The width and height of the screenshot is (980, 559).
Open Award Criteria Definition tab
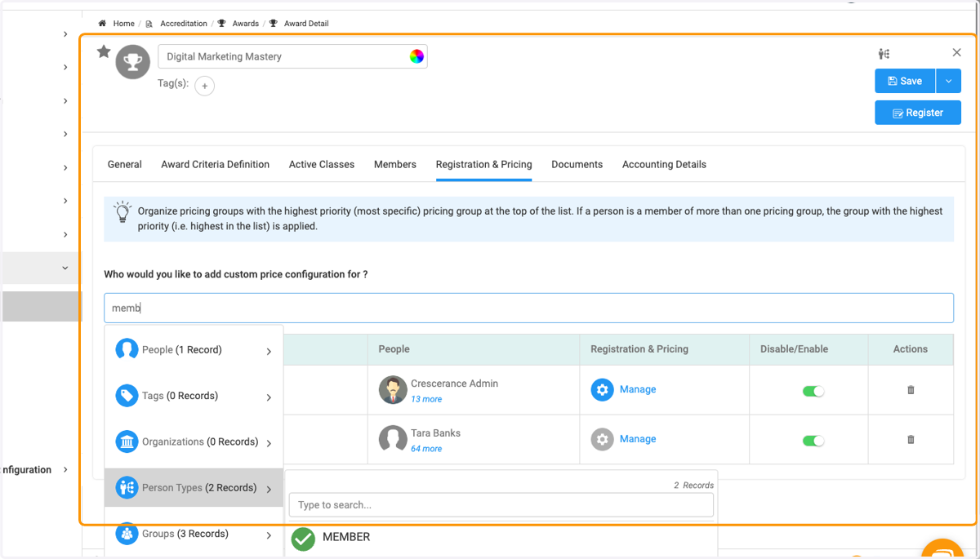click(x=216, y=164)
